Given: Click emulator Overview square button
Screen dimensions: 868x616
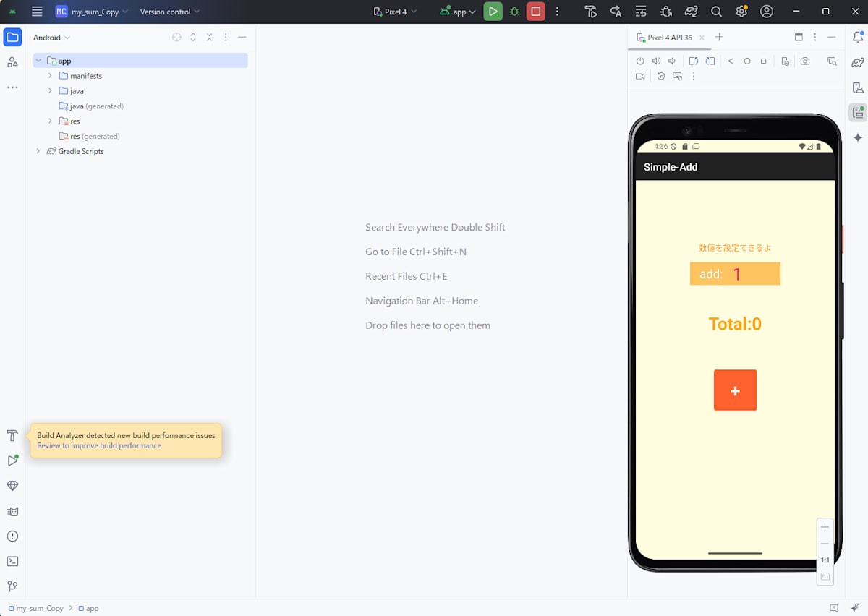Looking at the screenshot, I should tap(763, 61).
